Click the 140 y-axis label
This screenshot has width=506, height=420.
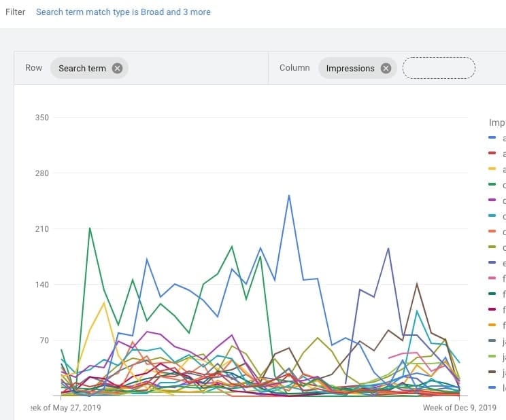[x=42, y=285]
